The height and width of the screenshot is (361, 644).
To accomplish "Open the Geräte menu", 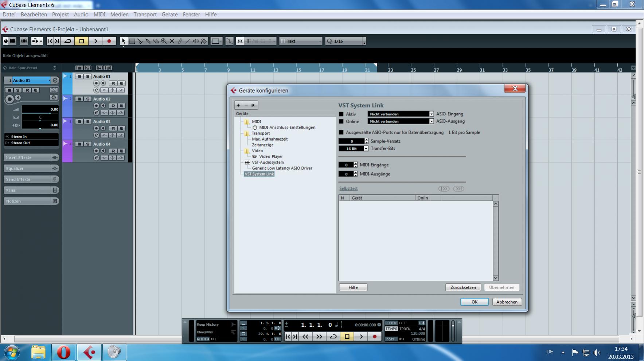I will point(169,15).
